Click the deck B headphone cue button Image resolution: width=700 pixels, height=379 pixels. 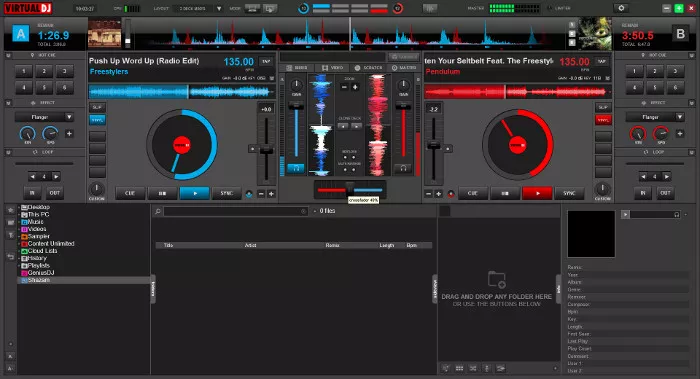[403, 168]
